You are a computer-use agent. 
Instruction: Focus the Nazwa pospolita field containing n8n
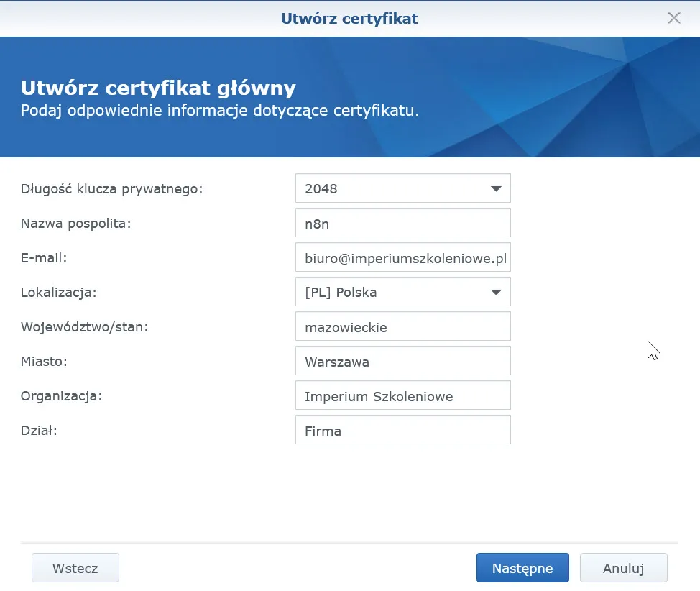point(402,223)
